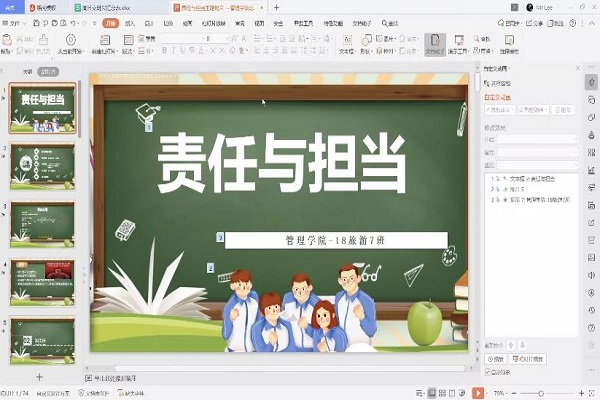Click the add new slide plus button
Image resolution: width=600 pixels, height=400 pixels.
click(x=39, y=377)
